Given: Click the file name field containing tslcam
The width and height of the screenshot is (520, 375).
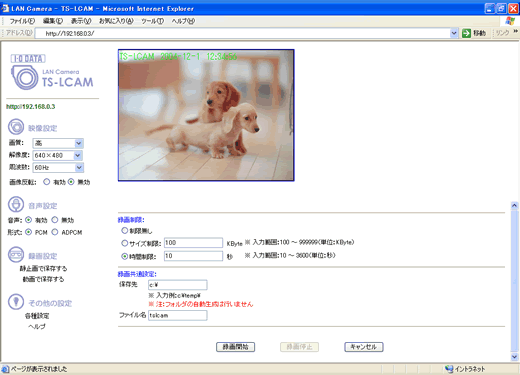Looking at the screenshot, I should (x=178, y=315).
